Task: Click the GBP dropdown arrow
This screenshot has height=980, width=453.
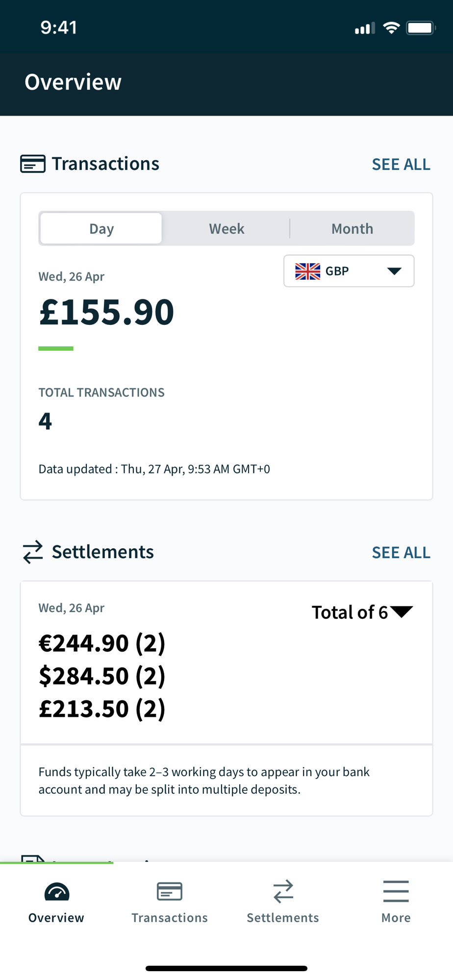Action: click(x=394, y=271)
